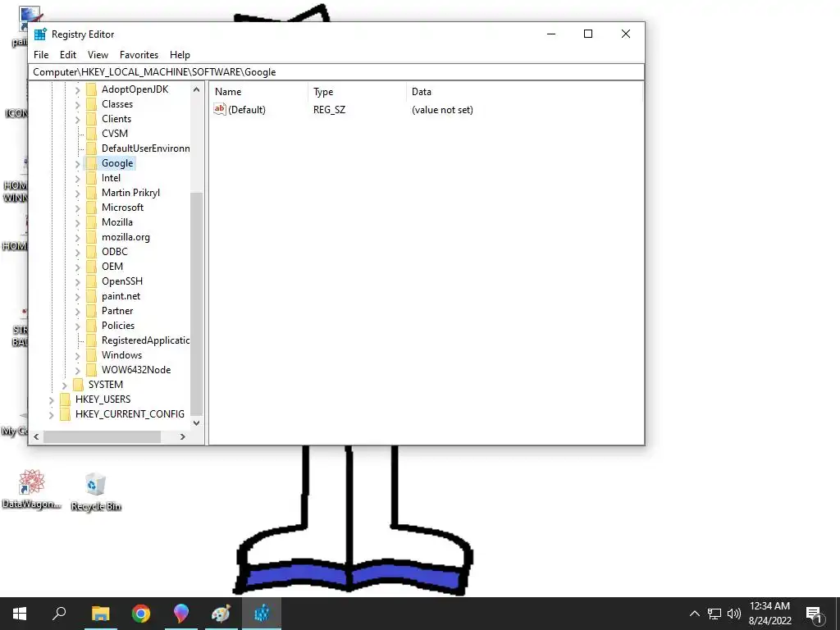The image size is (840, 630).
Task: Select the Policies key
Action: (118, 325)
